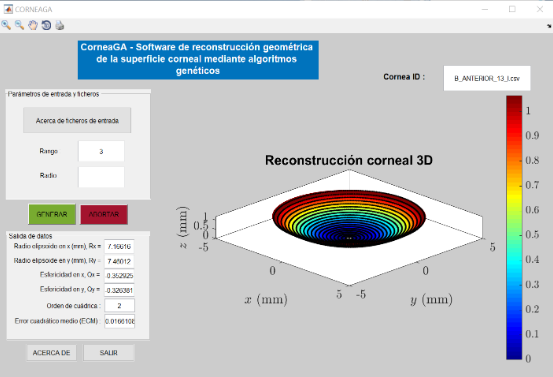Click the x (mm) axis label
553x377 pixels.
pyautogui.click(x=266, y=299)
